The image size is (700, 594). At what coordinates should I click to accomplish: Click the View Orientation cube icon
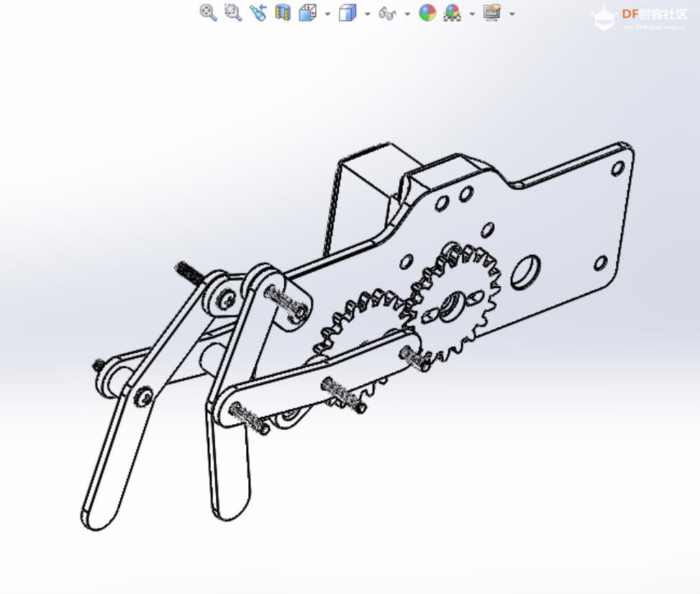(x=308, y=13)
